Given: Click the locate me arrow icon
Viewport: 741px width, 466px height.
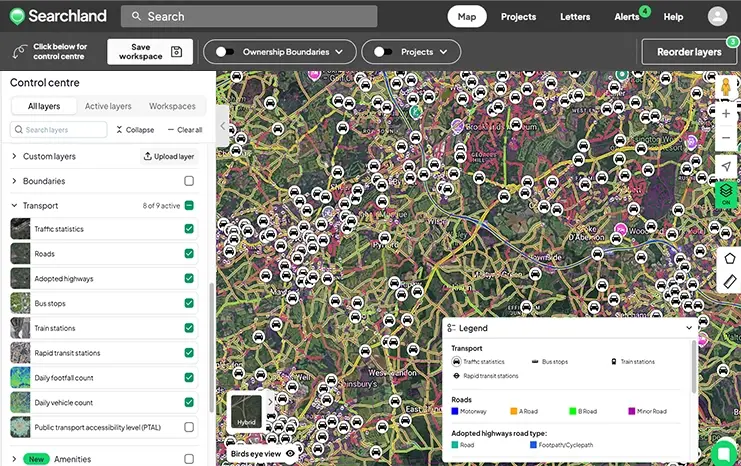Looking at the screenshot, I should point(726,166).
